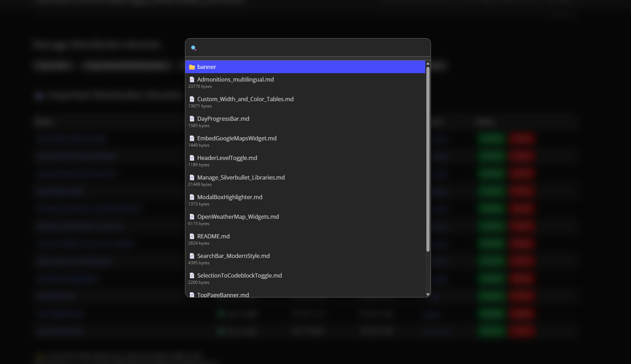Click the file icon beside Admonitions_multilingual.md
This screenshot has height=364, width=631.
click(192, 80)
